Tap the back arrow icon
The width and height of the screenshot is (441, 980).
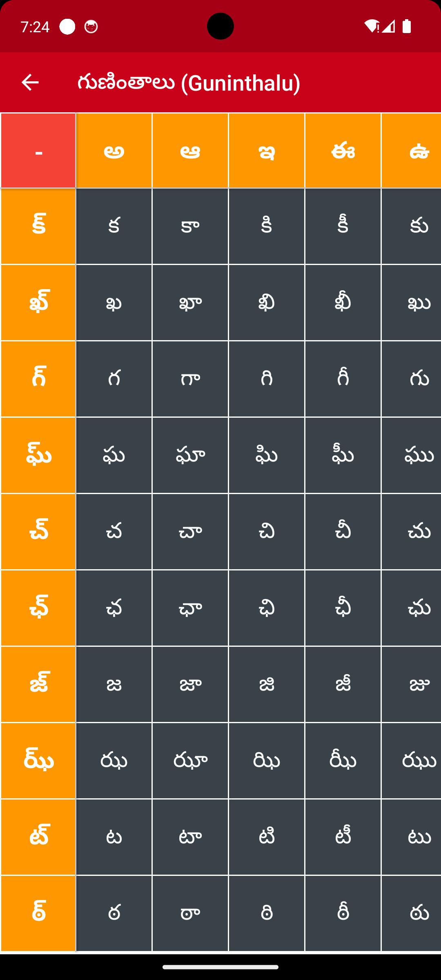click(x=30, y=82)
